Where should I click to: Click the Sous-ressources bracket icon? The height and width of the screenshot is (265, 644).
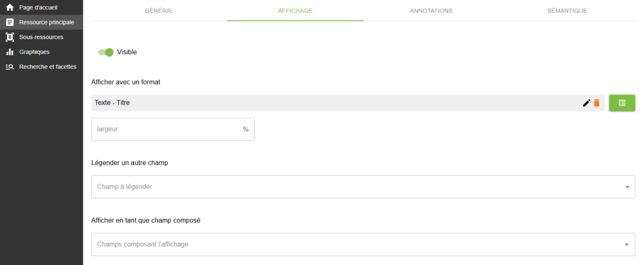(10, 37)
